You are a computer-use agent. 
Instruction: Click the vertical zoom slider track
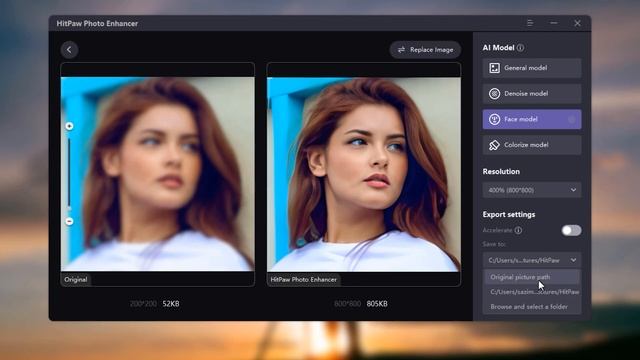[x=69, y=173]
